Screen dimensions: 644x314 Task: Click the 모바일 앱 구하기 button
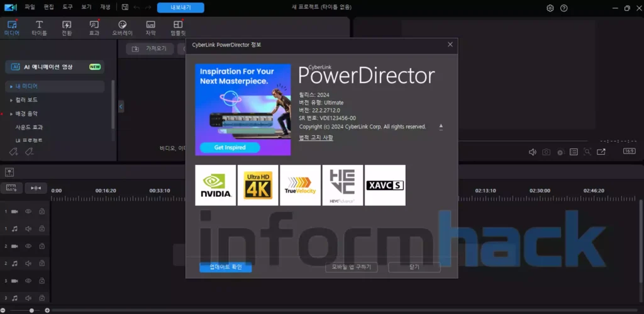pos(351,267)
